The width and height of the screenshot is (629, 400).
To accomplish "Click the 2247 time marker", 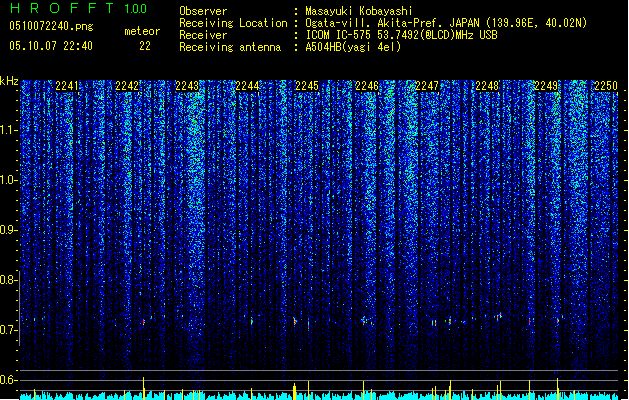I will point(427,86).
